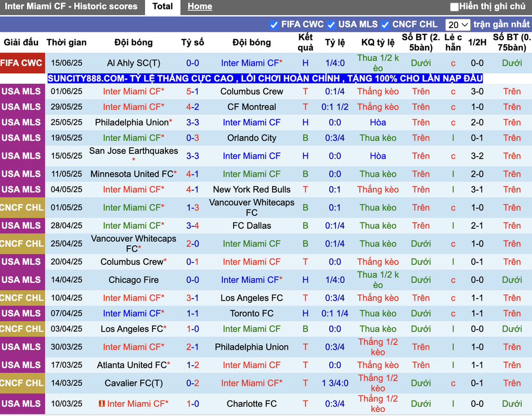Screen dimensions: 532x416
Task: Click the half-time score 3-1 on 04/05/25
Action: 477,190
